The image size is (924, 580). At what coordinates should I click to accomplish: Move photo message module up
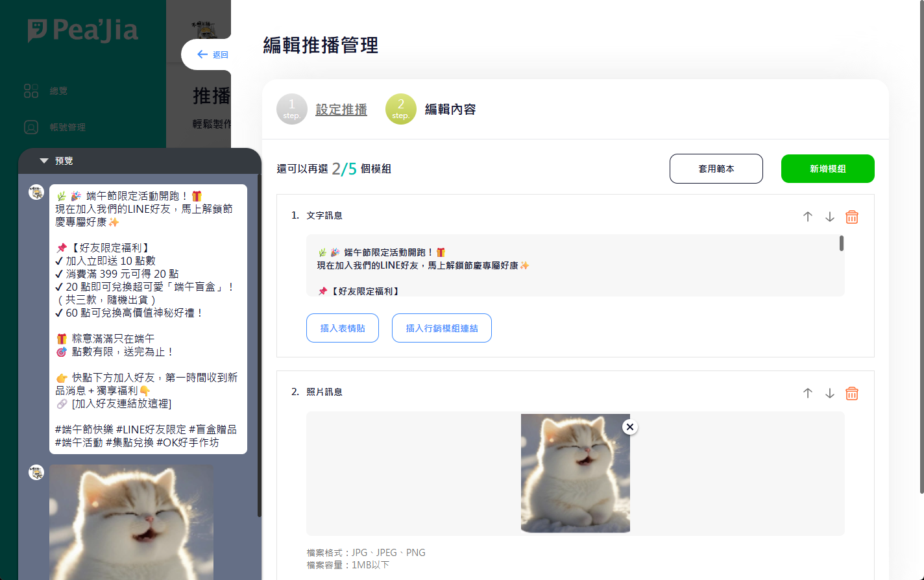click(808, 393)
